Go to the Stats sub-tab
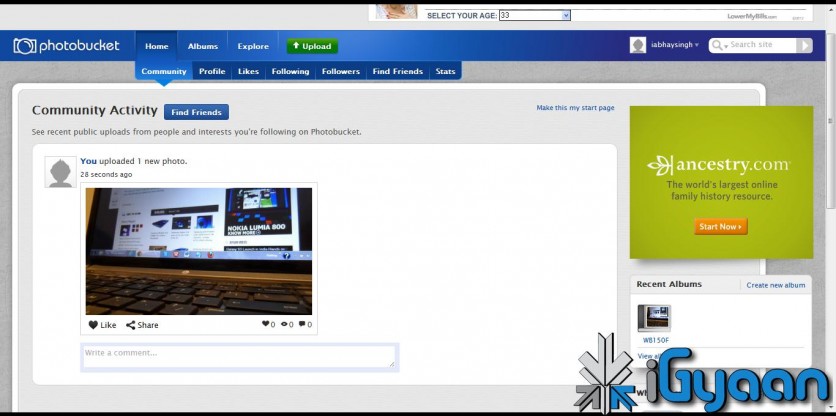 point(445,72)
